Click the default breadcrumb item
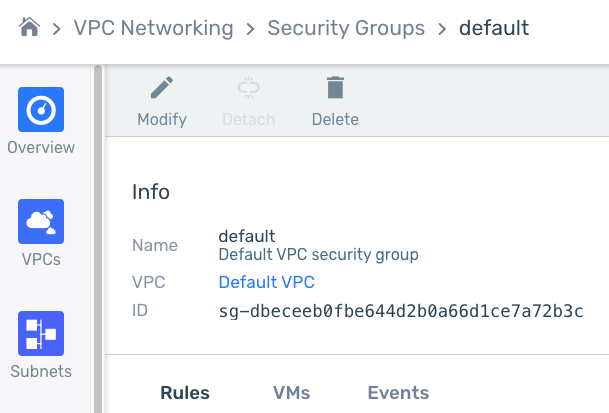Viewport: 609px width, 413px height. click(494, 28)
